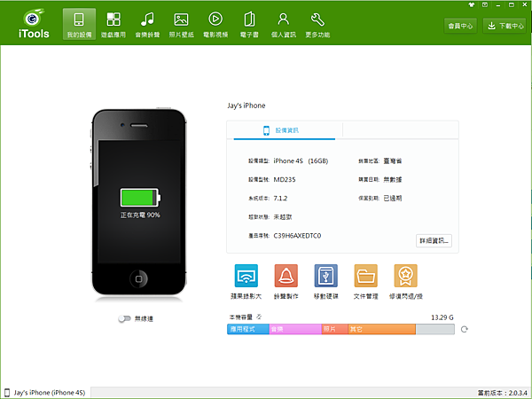Screen dimensions: 532x399
Task: Open Games and Apps (遊戲應用) section
Action: click(x=113, y=24)
